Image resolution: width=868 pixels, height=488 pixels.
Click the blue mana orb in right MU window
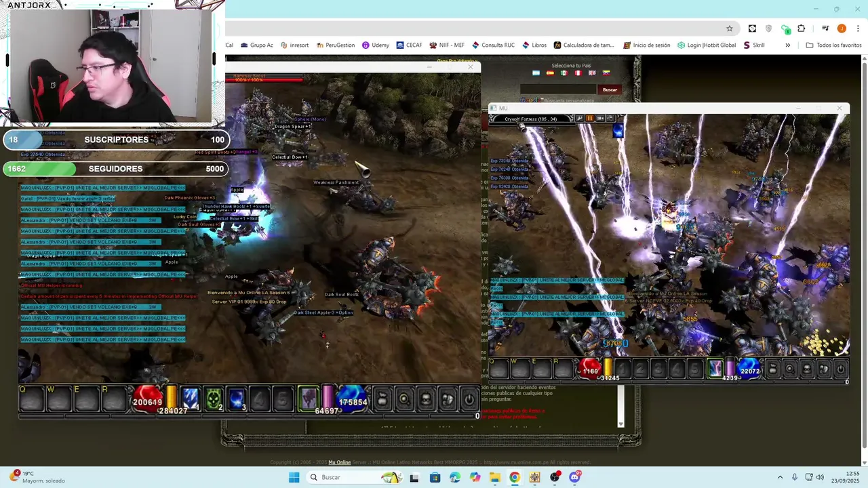coord(749,369)
